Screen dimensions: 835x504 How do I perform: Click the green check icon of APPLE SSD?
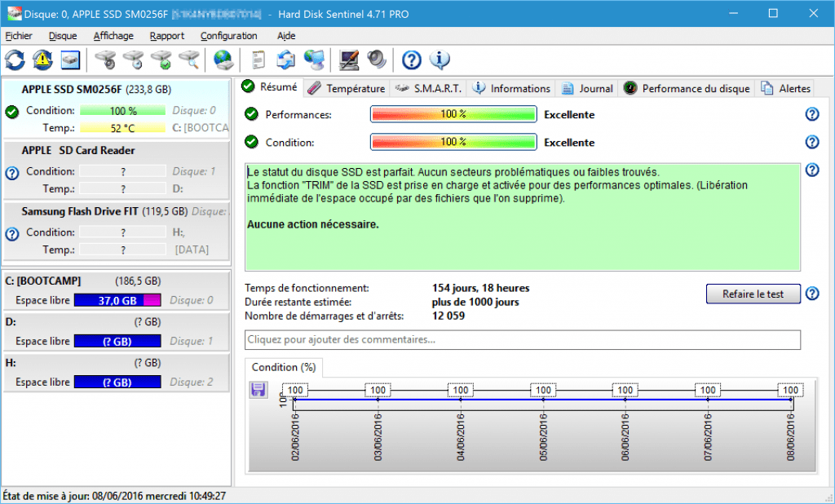[x=11, y=112]
